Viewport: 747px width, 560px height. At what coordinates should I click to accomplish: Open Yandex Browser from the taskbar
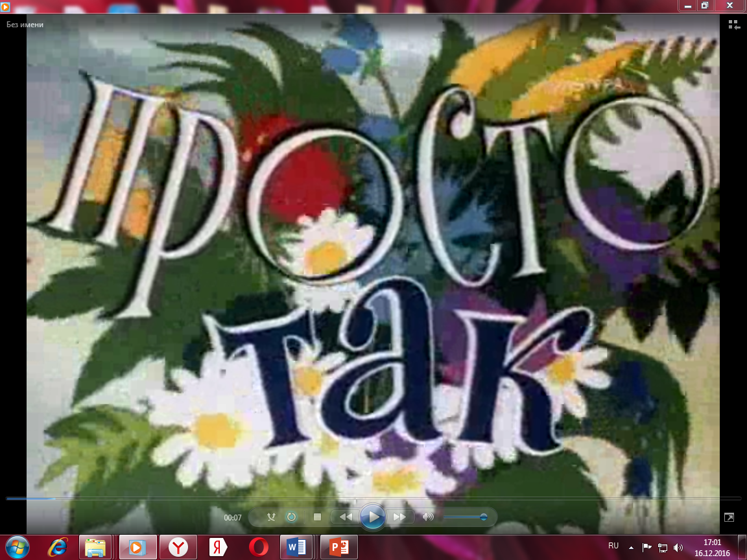click(x=178, y=548)
